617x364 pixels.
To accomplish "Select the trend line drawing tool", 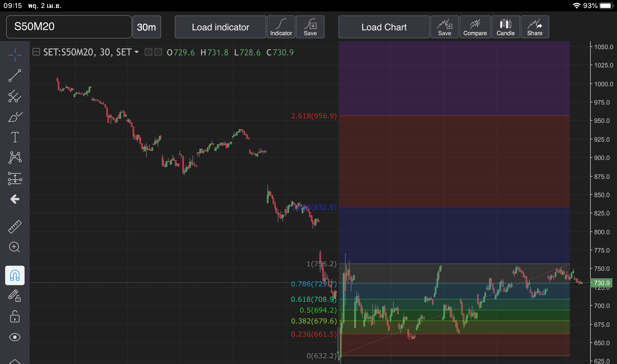I will (15, 75).
